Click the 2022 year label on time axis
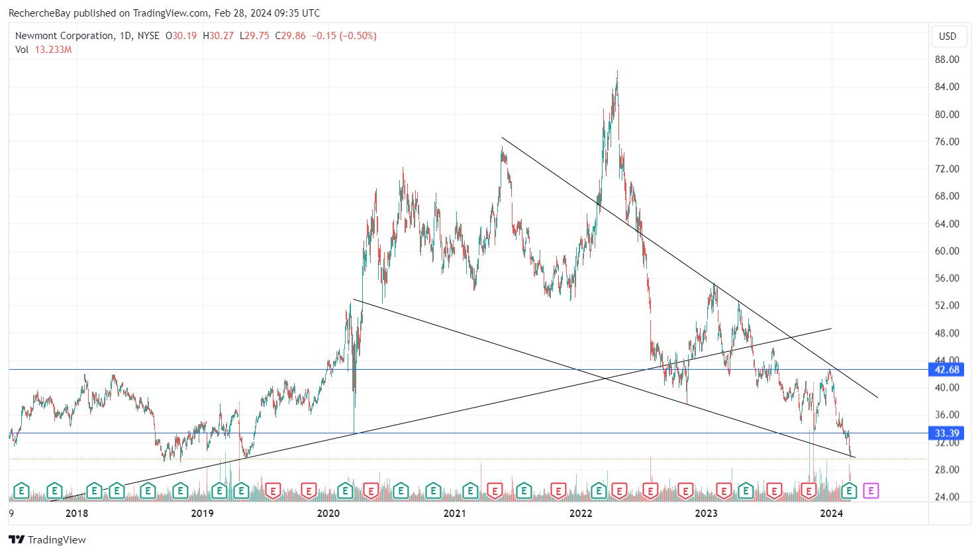980x554 pixels. pyautogui.click(x=581, y=513)
